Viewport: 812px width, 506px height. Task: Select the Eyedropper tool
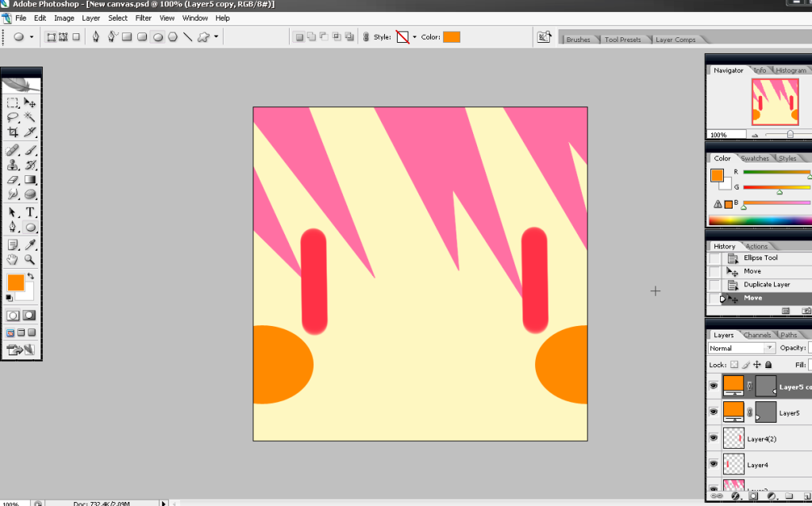[x=29, y=245]
